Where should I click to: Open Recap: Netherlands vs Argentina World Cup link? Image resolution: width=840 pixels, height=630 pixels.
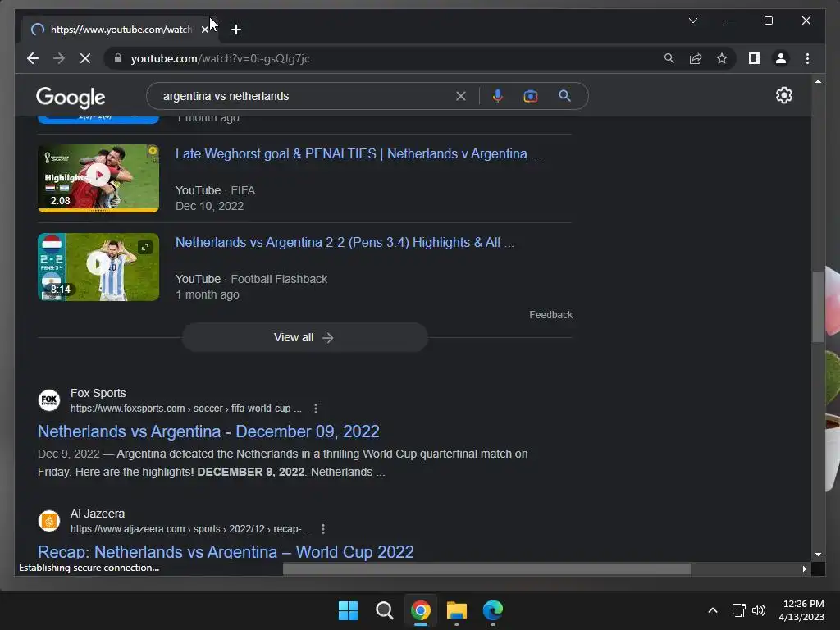(226, 552)
